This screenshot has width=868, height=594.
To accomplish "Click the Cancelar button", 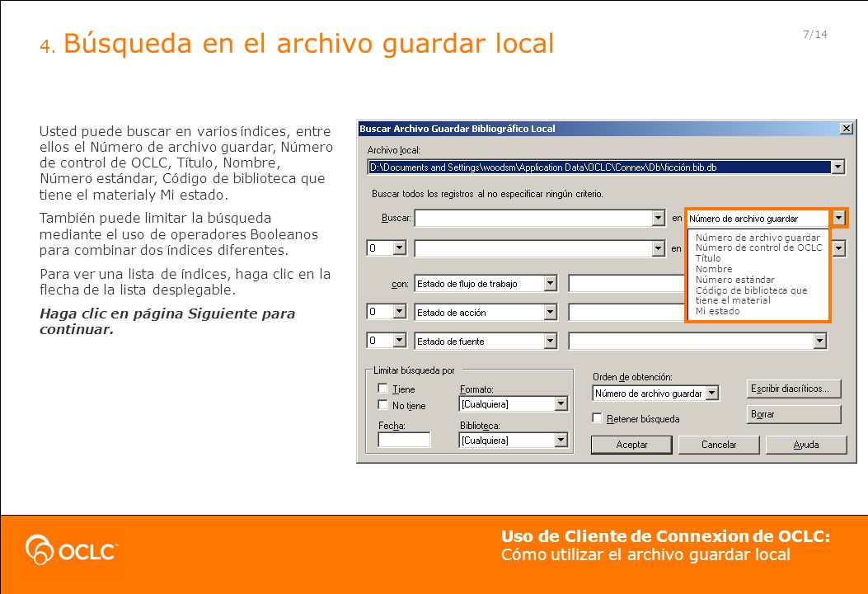I will [x=719, y=445].
